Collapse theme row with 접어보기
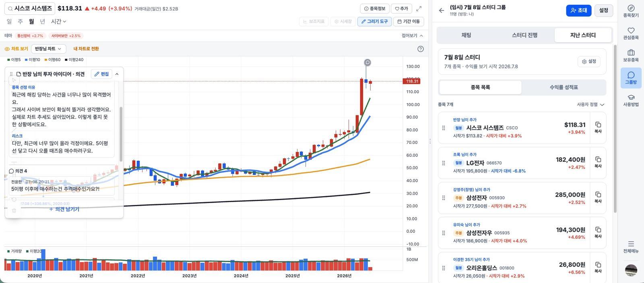The width and height of the screenshot is (644, 283). point(412,35)
